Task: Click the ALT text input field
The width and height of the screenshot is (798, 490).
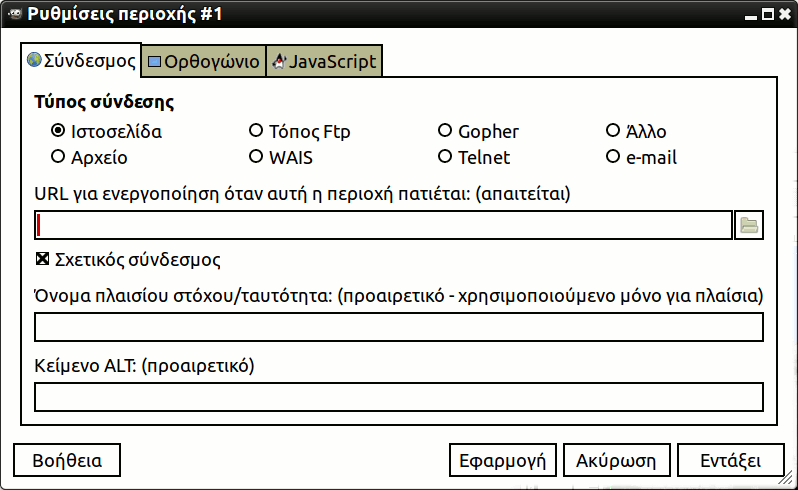Action: pos(399,397)
